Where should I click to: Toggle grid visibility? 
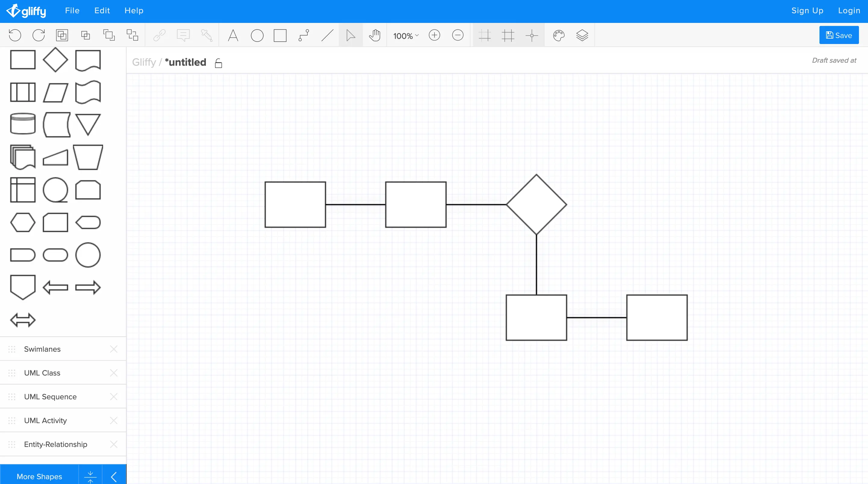click(x=508, y=35)
